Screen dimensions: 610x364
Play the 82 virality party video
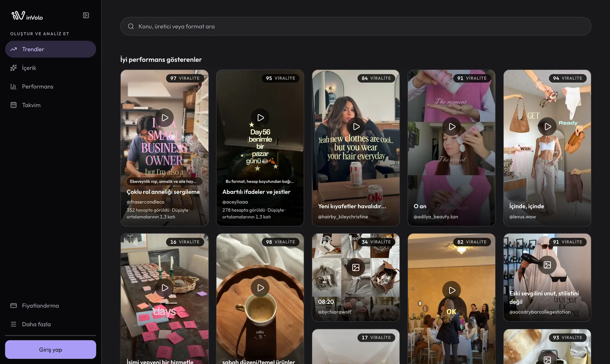(452, 290)
